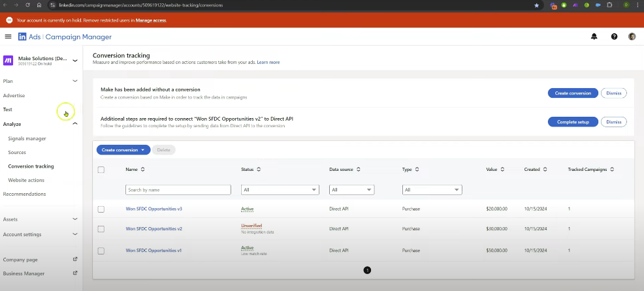Sort by the Data source column arrows
Screen dimensions: 644x291
(358, 169)
